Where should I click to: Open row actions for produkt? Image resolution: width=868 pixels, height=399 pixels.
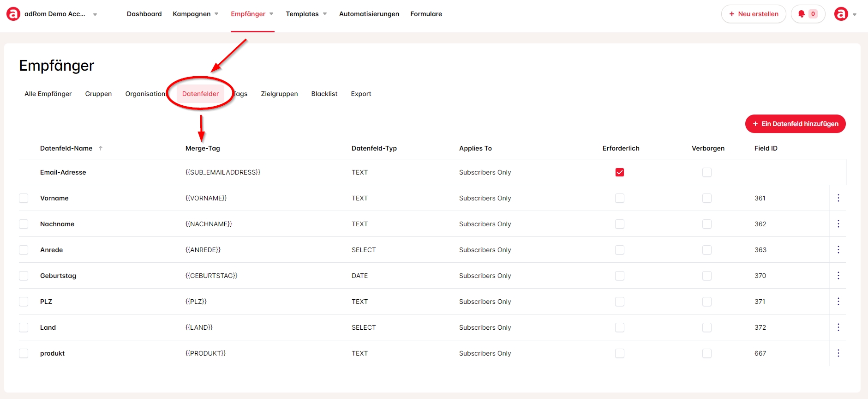pos(838,353)
